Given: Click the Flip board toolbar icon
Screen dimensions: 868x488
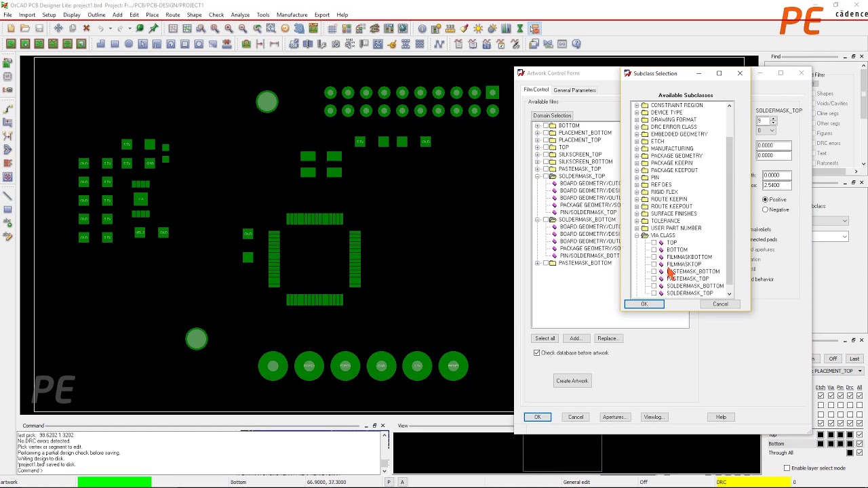Looking at the screenshot, I should tap(313, 28).
